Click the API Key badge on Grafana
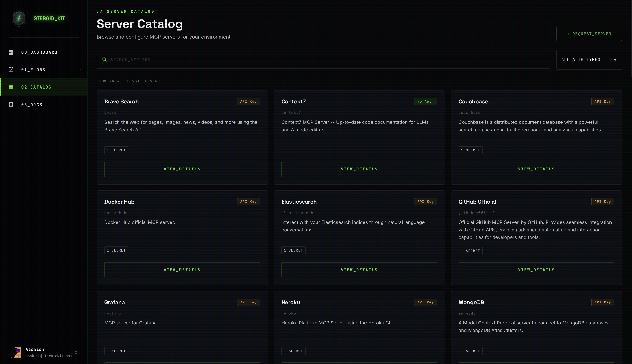 [248, 302]
